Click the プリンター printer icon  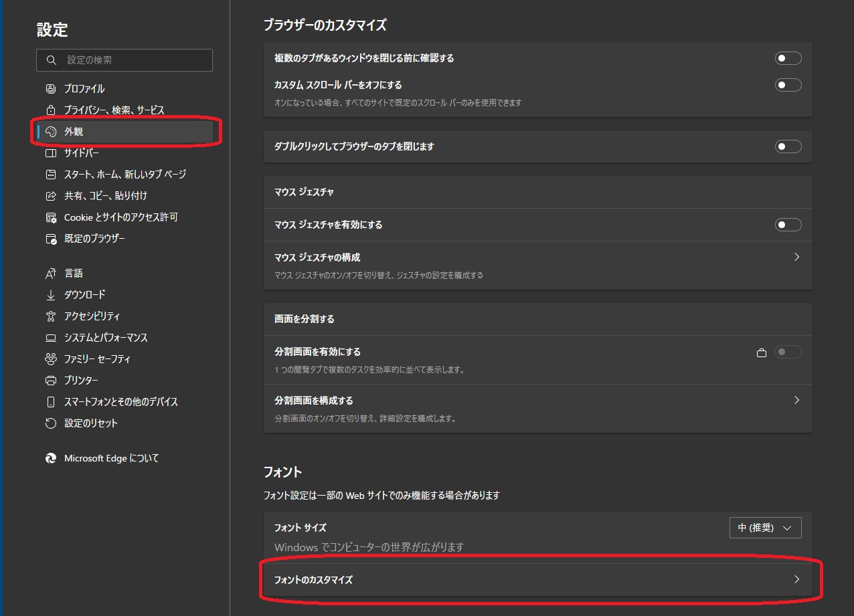tap(51, 381)
